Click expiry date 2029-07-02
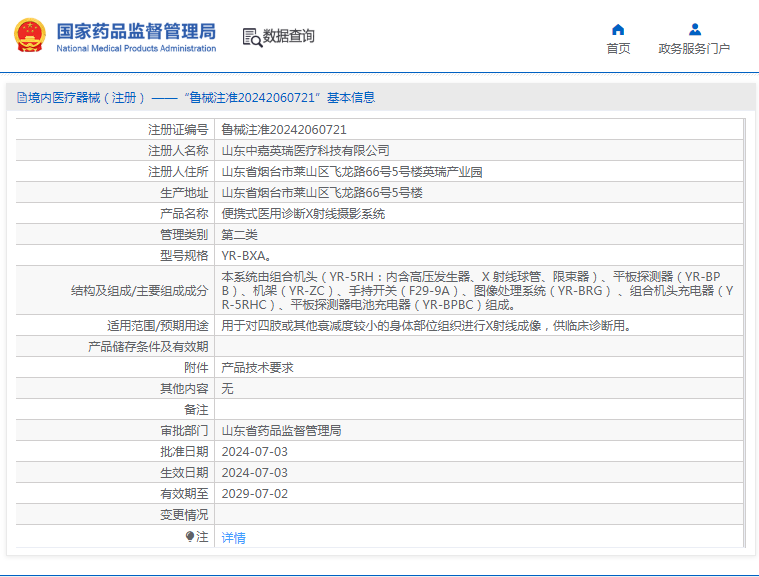 (x=255, y=494)
